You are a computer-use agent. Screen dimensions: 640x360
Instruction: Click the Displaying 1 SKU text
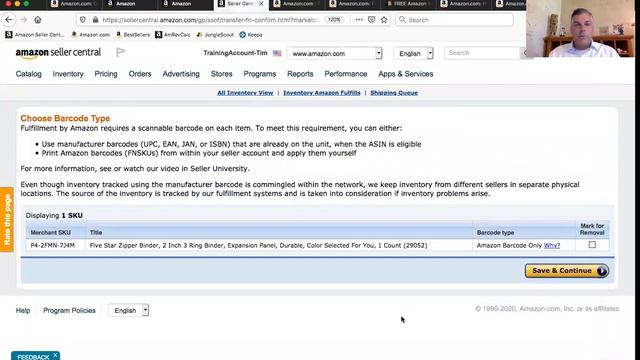pyautogui.click(x=54, y=215)
